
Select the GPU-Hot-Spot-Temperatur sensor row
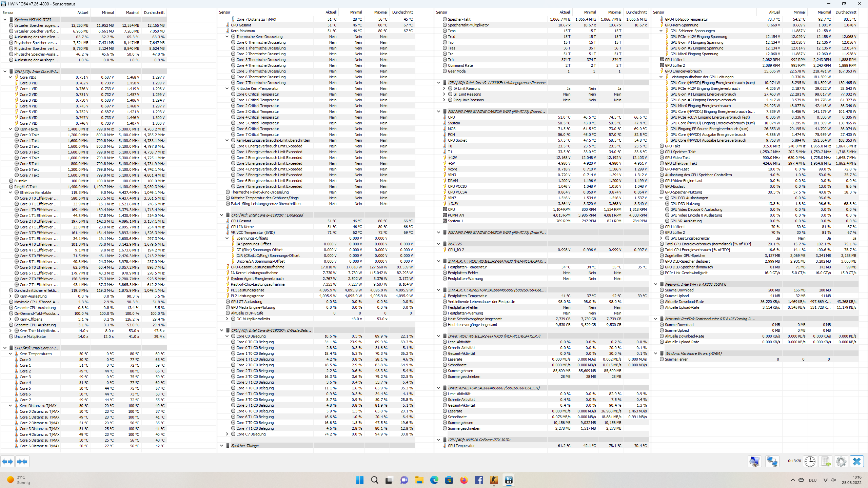coord(686,19)
